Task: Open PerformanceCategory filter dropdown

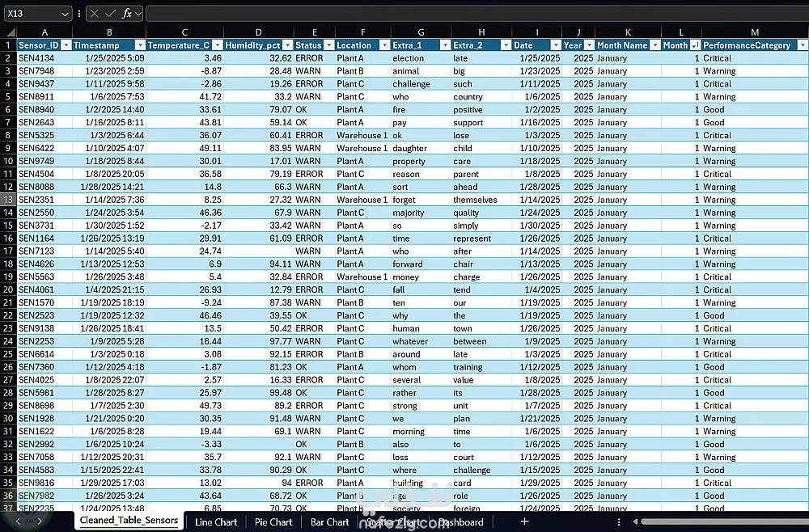Action: pos(803,45)
